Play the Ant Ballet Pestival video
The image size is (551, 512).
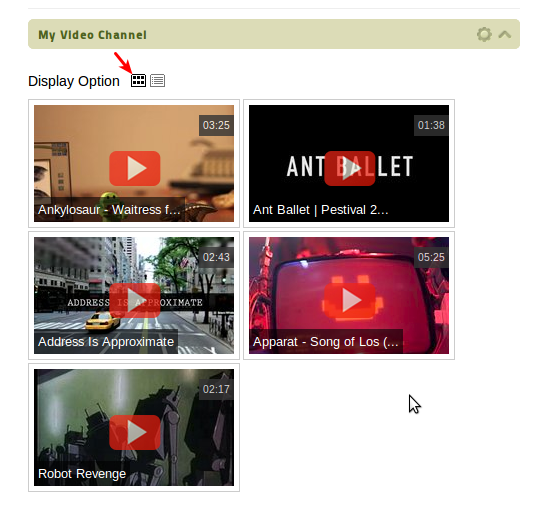point(350,168)
